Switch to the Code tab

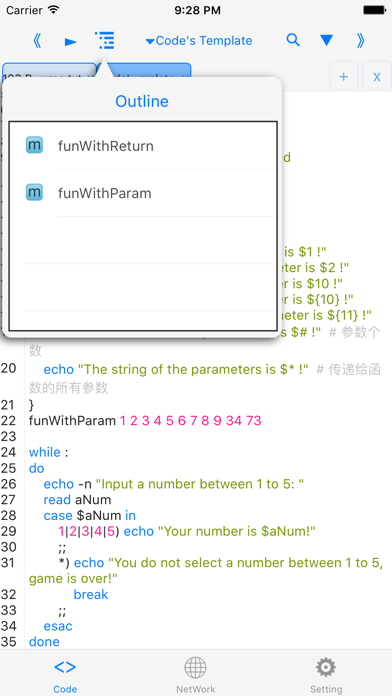(x=65, y=676)
